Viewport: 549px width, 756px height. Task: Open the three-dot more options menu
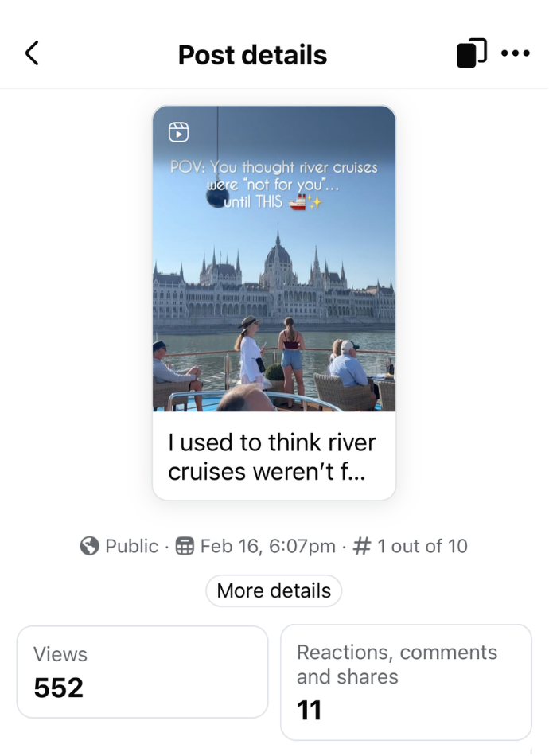pyautogui.click(x=516, y=53)
